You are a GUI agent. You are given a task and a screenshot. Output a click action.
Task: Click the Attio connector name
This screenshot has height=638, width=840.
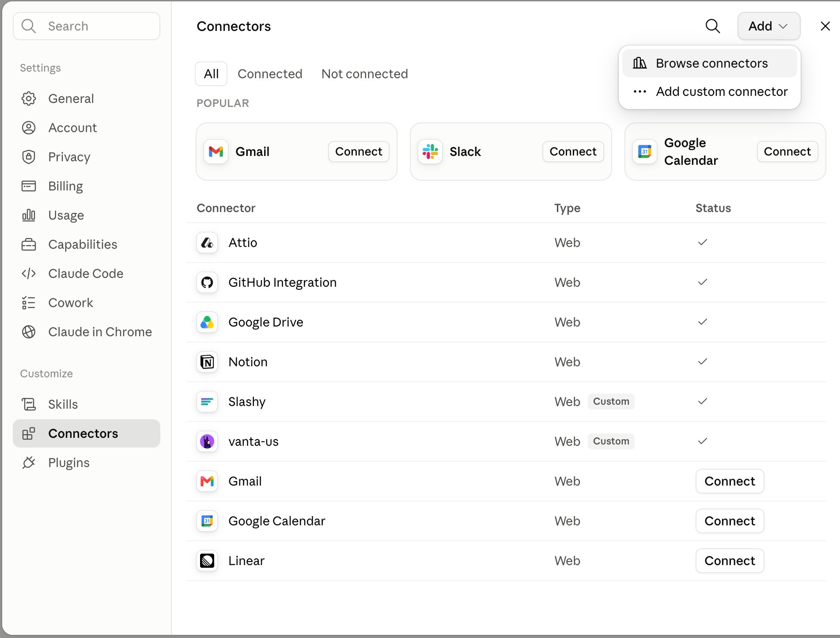pos(243,243)
